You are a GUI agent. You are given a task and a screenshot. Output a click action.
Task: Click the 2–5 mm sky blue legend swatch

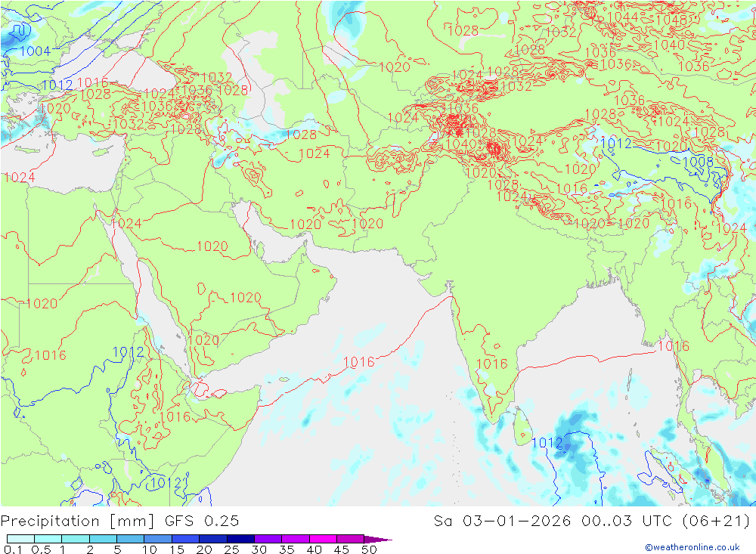[x=103, y=539]
